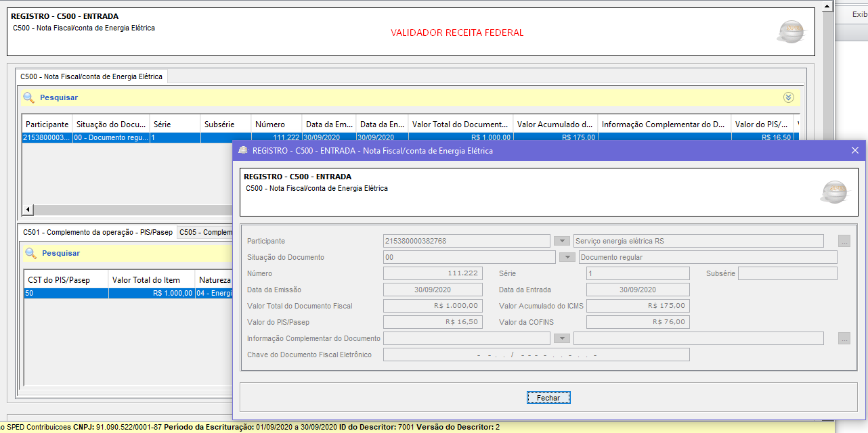Image resolution: width=868 pixels, height=433 pixels.
Task: Open Participante lookup ellipsis button
Action: [844, 241]
